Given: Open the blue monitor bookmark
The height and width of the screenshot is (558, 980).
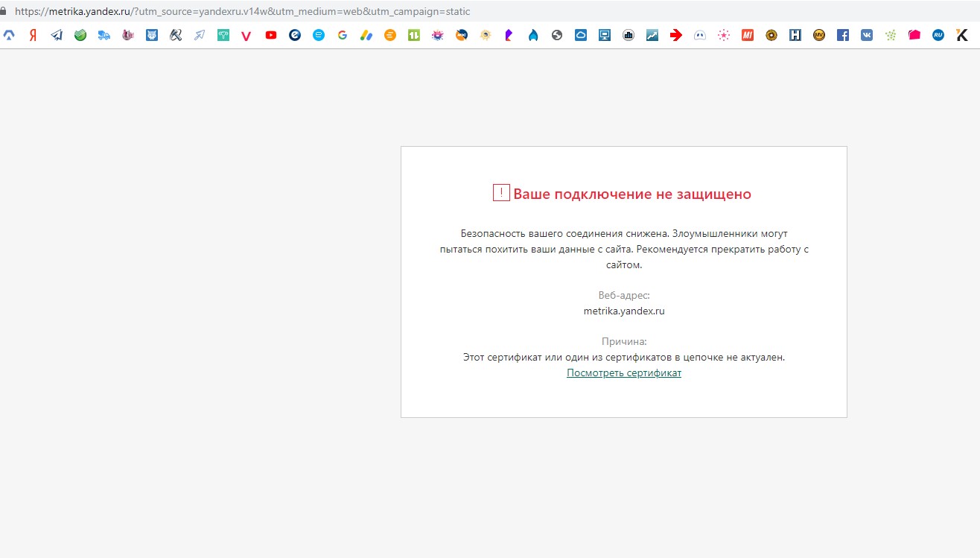Looking at the screenshot, I should tap(605, 35).
